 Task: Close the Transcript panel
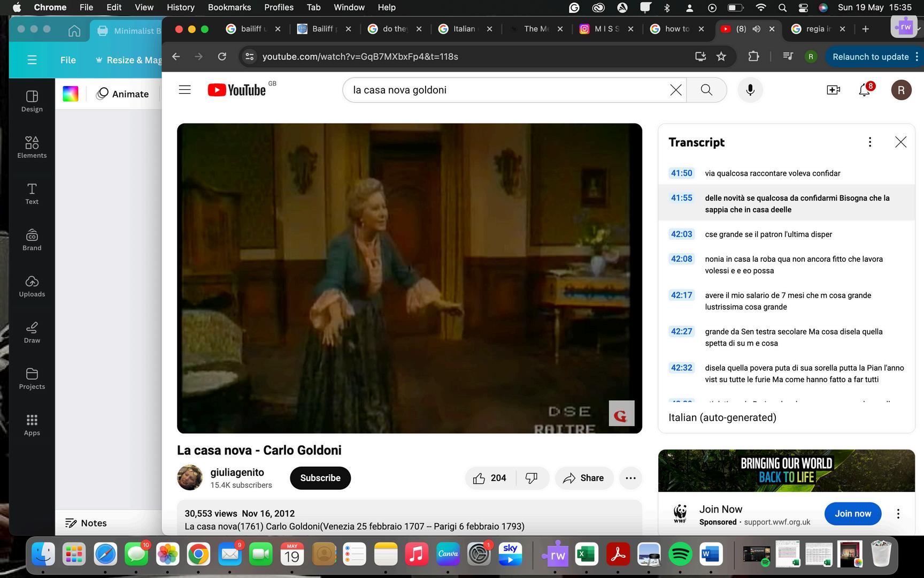pyautogui.click(x=900, y=142)
